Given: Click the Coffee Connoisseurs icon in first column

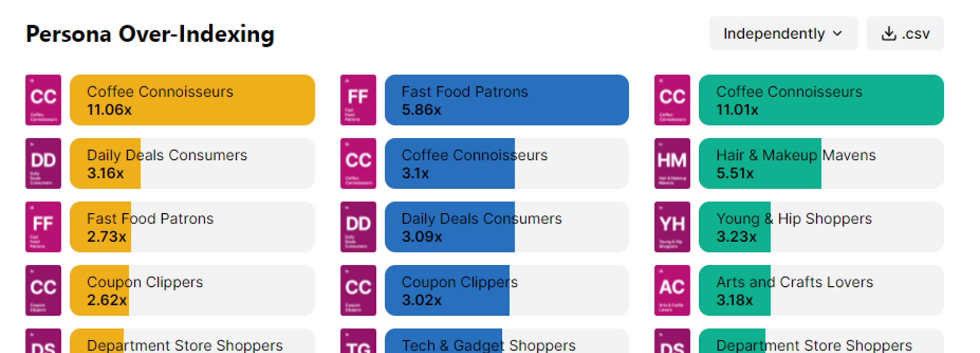Looking at the screenshot, I should (x=43, y=100).
